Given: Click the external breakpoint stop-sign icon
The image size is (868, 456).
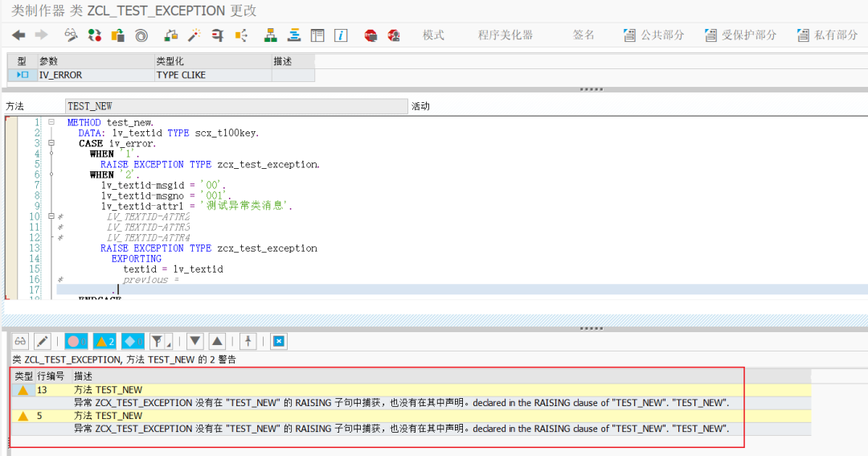Looking at the screenshot, I should point(394,36).
